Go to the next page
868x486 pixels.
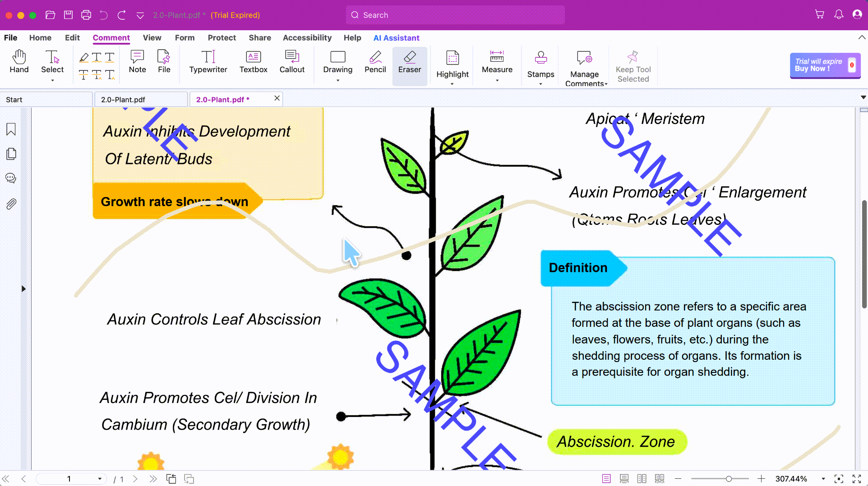pyautogui.click(x=135, y=479)
